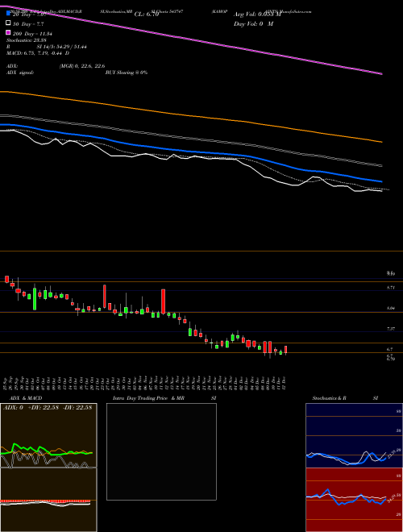Screen dimensions: 403x532
Task: Click the 8.71 price axis label
Action: click(x=391, y=288)
